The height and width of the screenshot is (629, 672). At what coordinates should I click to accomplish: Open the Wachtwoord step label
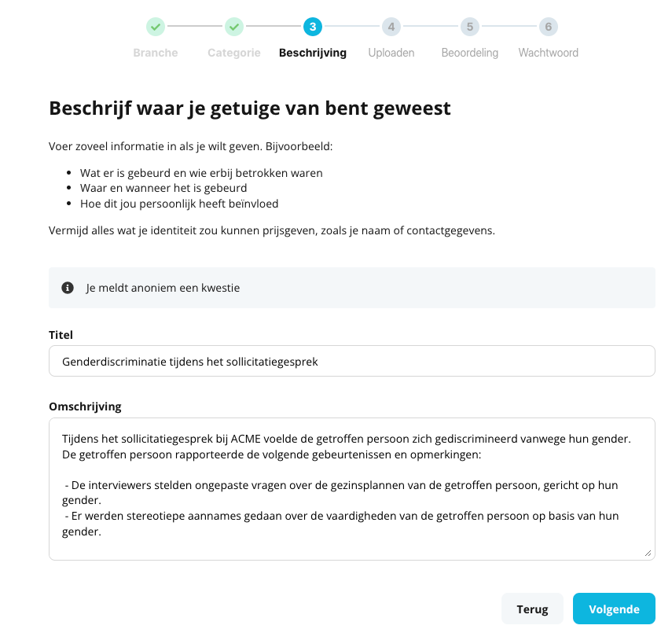pos(548,53)
